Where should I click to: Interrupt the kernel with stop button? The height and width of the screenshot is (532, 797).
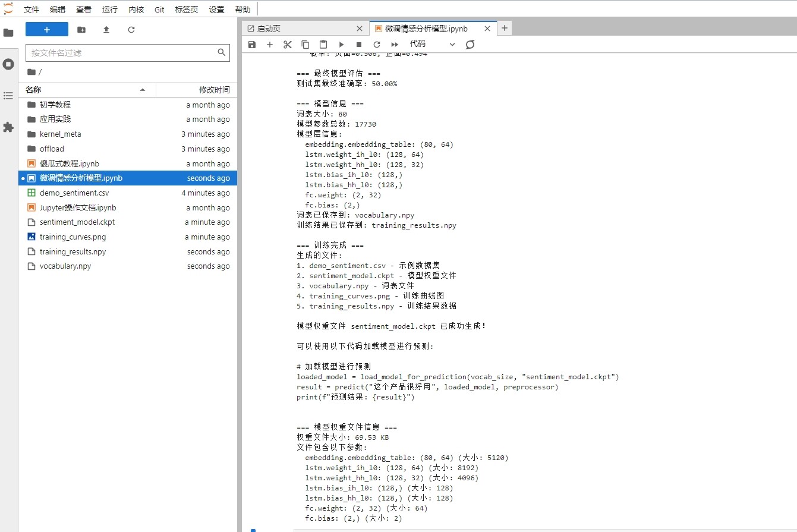(359, 45)
